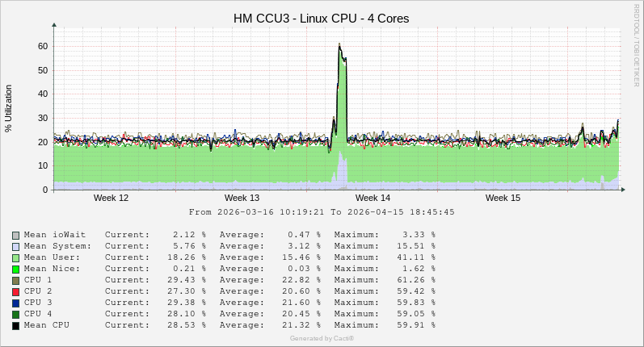Select the CPU 3 blue legend swatch

16,303
